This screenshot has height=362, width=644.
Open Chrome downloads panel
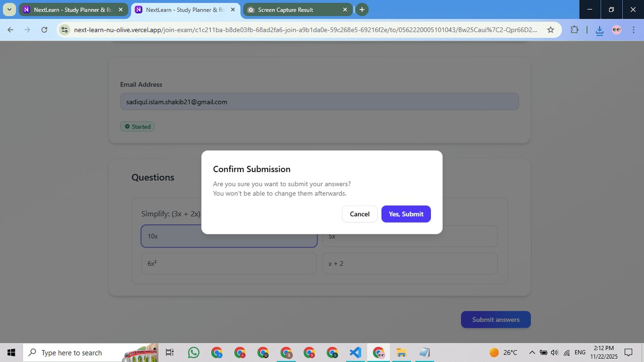point(599,30)
